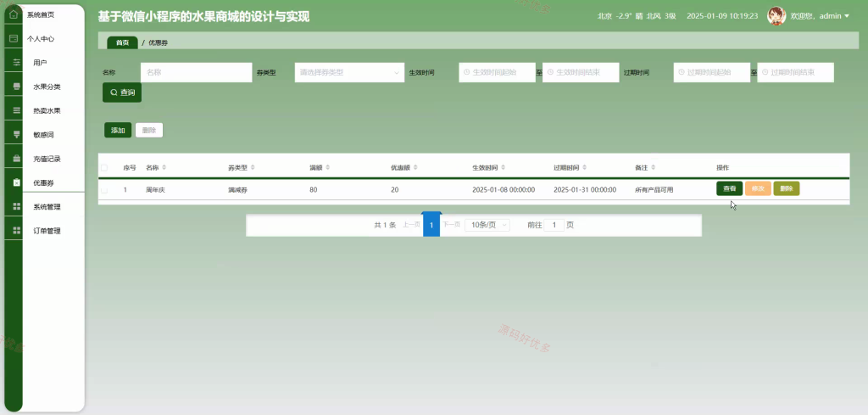The height and width of the screenshot is (415, 868).
Task: Click the 满减券 type cell
Action: click(x=238, y=189)
